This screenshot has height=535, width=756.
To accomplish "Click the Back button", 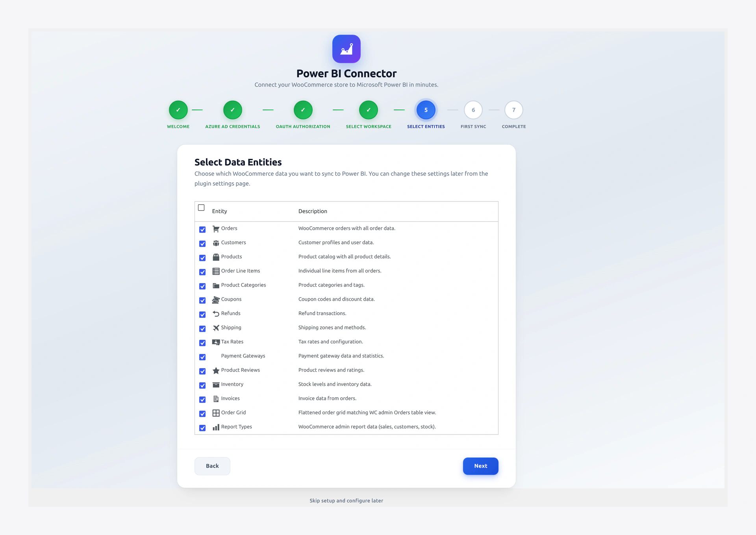I will (x=212, y=466).
